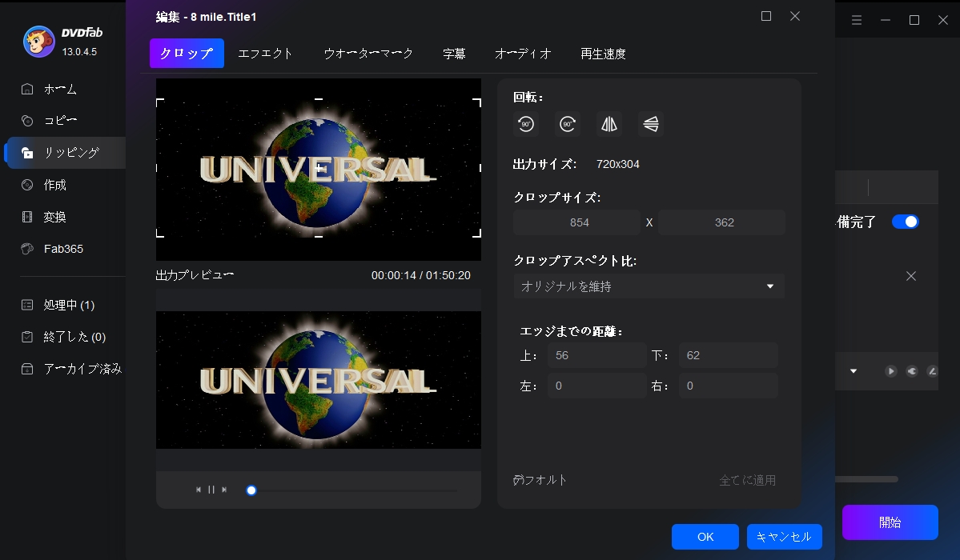
Task: Expand the dropdown arrow in main window task row
Action: pyautogui.click(x=854, y=371)
